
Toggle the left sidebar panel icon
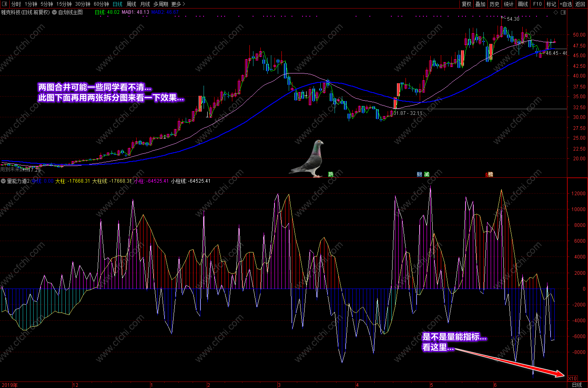pyautogui.click(x=4, y=4)
